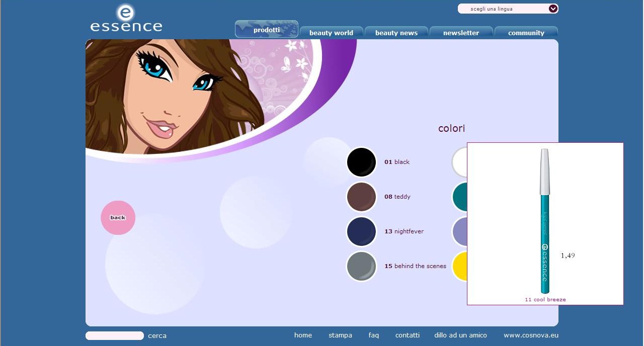Click the 13 nightfever label

click(404, 231)
